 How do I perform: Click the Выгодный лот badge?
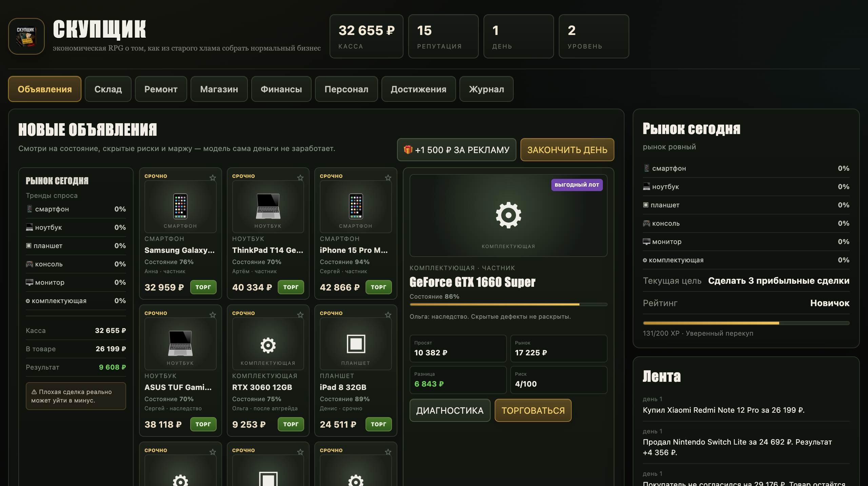pyautogui.click(x=577, y=185)
